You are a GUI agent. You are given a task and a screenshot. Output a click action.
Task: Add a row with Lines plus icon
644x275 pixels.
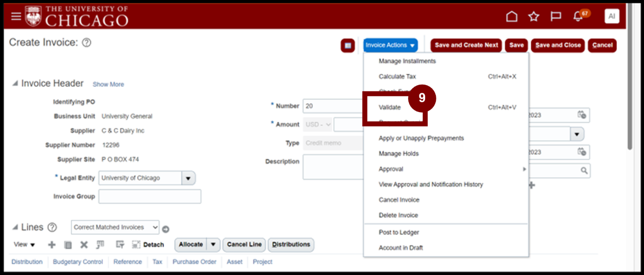(x=52, y=245)
